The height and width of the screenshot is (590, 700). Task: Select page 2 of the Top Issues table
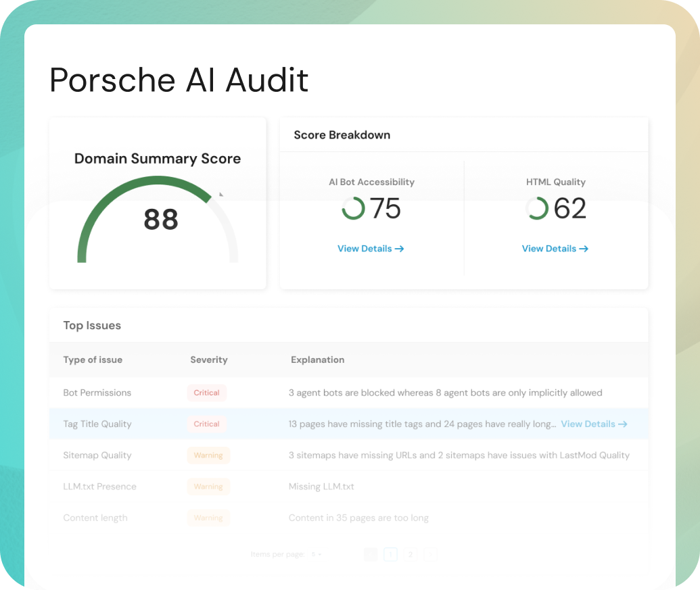[411, 554]
